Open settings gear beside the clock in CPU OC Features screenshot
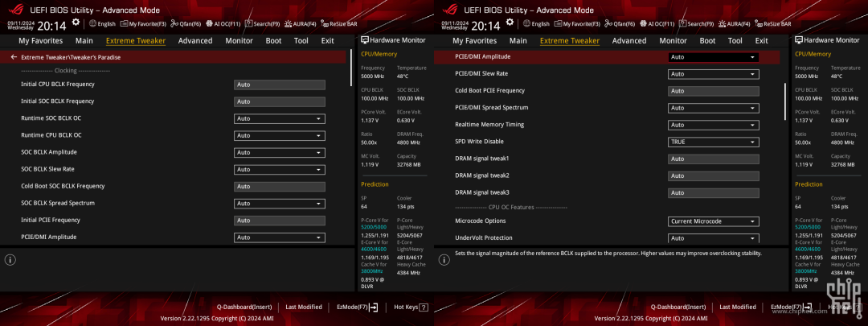Screen dimensions: 868x326 pyautogui.click(x=510, y=23)
